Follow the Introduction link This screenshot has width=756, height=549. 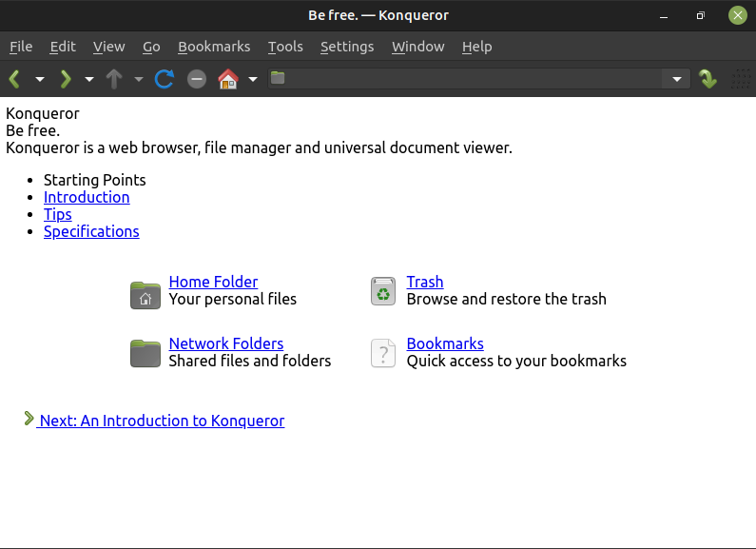pyautogui.click(x=87, y=197)
